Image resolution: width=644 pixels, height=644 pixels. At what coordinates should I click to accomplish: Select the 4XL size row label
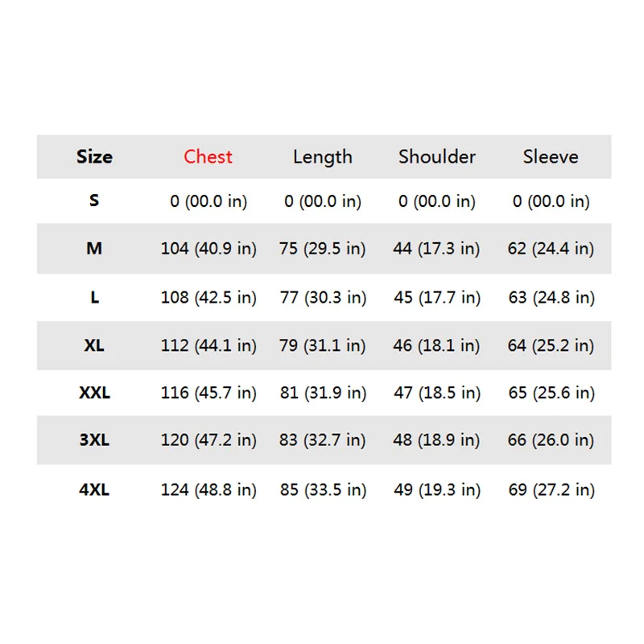point(94,489)
